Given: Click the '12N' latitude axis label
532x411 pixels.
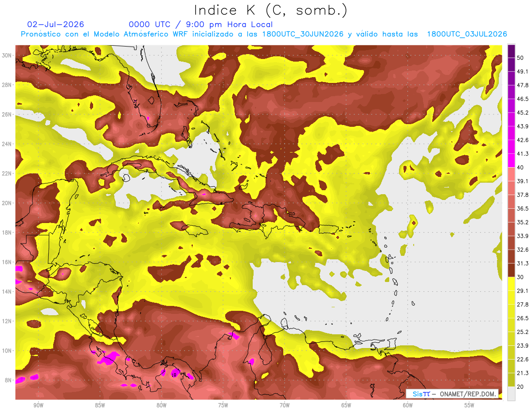Looking at the screenshot, I should click(x=7, y=321).
